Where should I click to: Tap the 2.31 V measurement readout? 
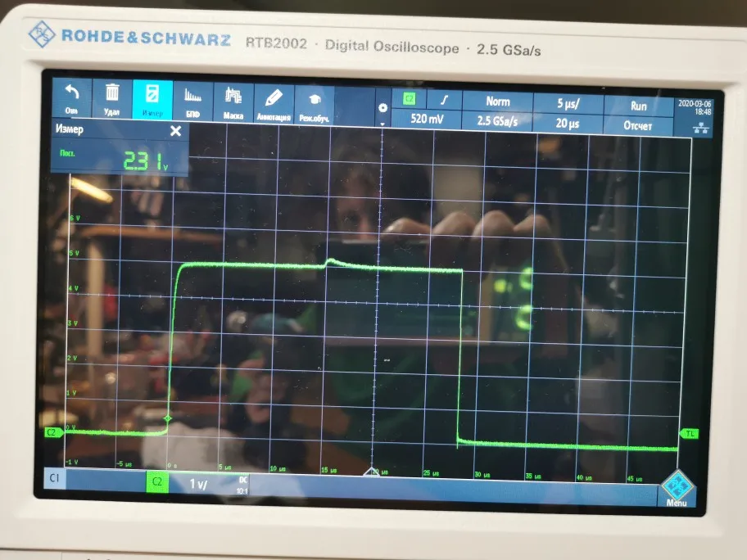[146, 161]
